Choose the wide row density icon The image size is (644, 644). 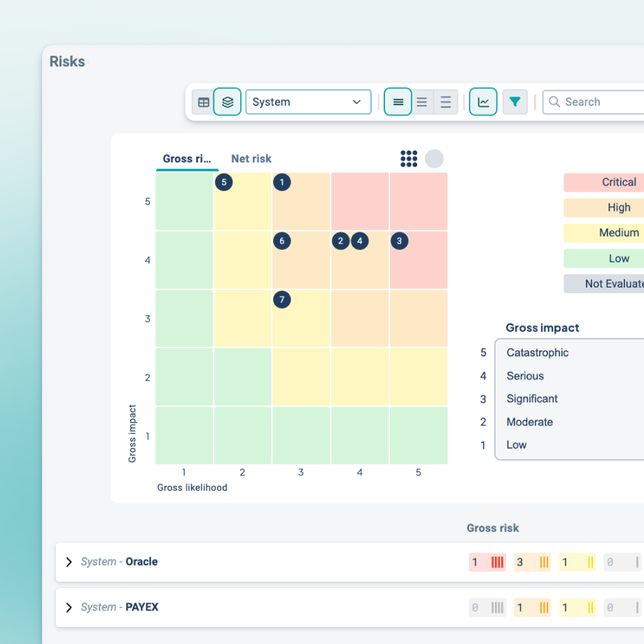446,102
